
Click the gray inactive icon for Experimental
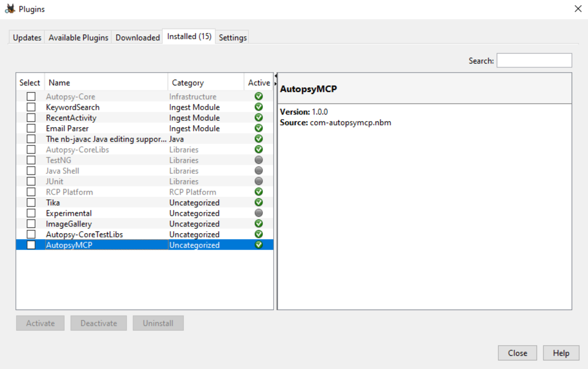coord(258,213)
